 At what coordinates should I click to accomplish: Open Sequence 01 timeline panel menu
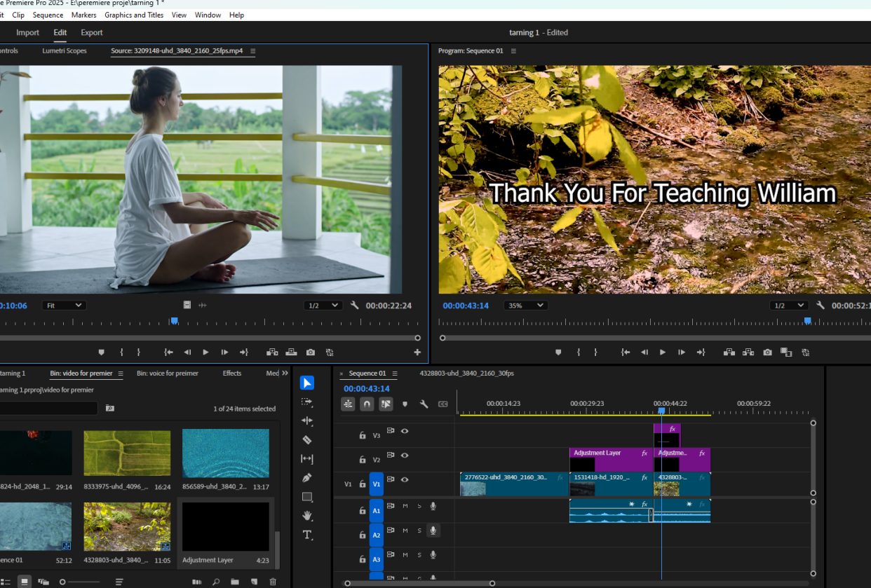(395, 374)
